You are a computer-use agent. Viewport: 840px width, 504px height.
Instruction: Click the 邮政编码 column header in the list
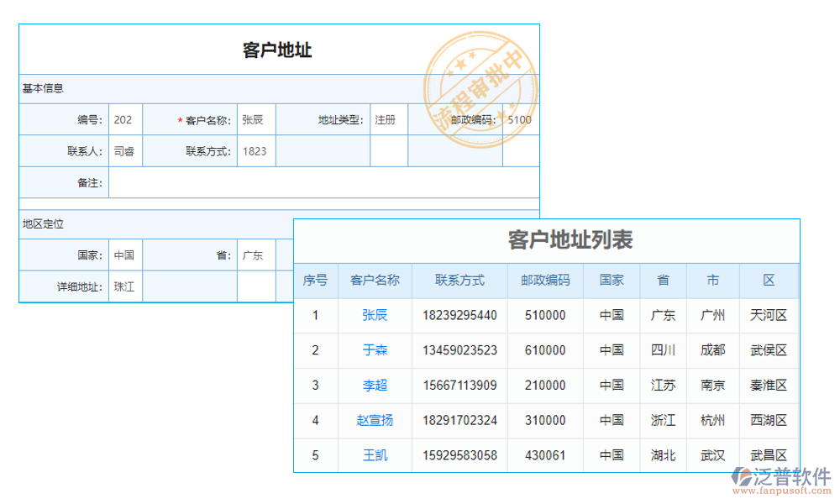point(545,281)
